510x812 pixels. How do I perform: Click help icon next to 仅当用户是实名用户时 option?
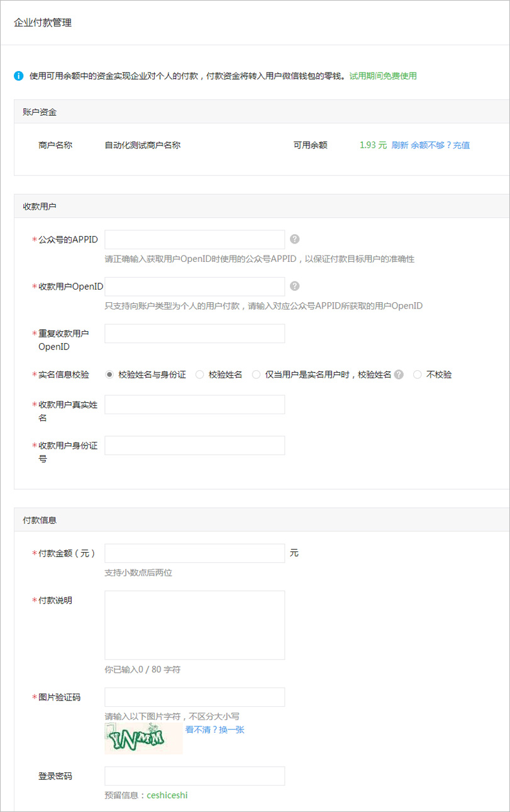pyautogui.click(x=399, y=375)
